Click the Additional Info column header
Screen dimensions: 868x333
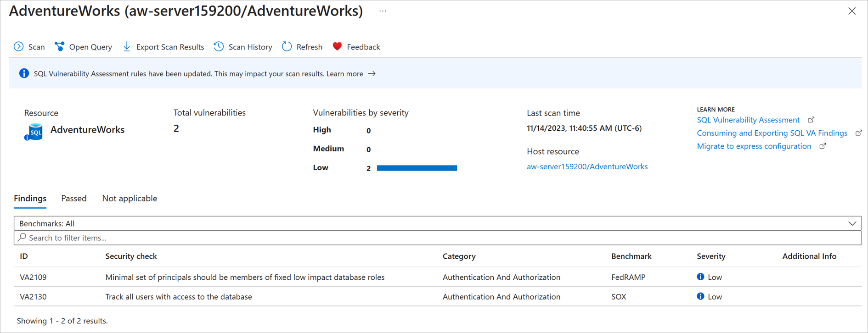pyautogui.click(x=809, y=256)
